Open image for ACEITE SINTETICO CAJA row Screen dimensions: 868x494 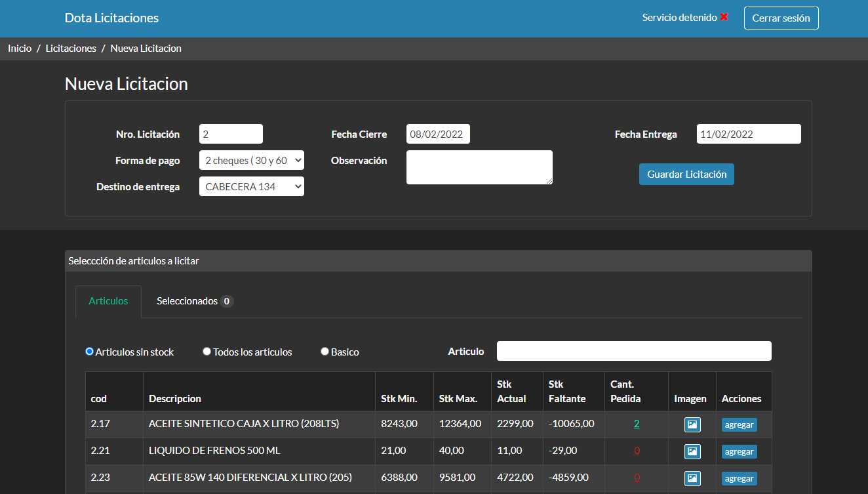pyautogui.click(x=692, y=424)
